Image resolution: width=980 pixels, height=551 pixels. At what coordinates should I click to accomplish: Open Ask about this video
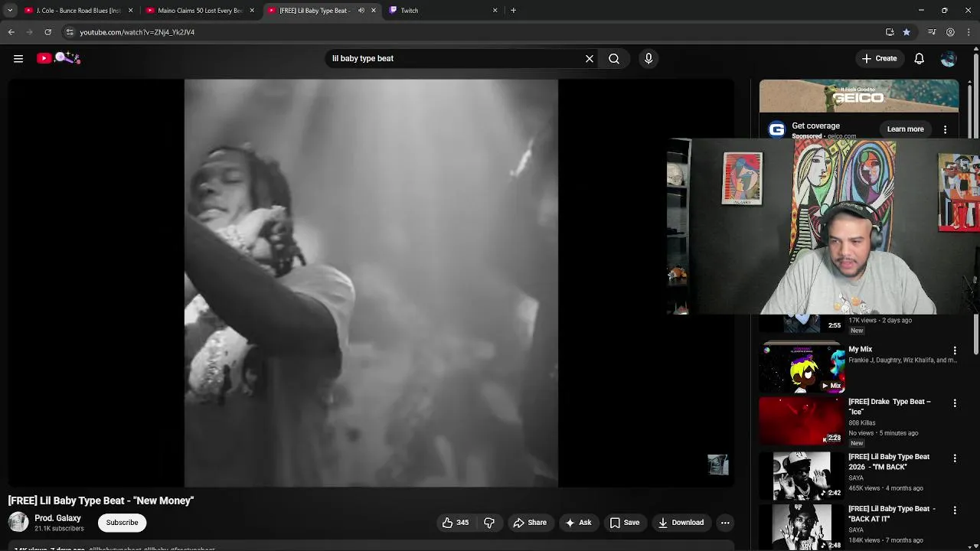pos(578,523)
